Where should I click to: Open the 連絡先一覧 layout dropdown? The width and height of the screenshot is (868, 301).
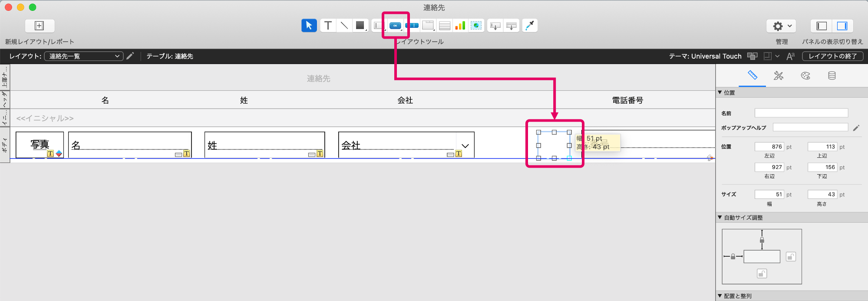(x=84, y=56)
